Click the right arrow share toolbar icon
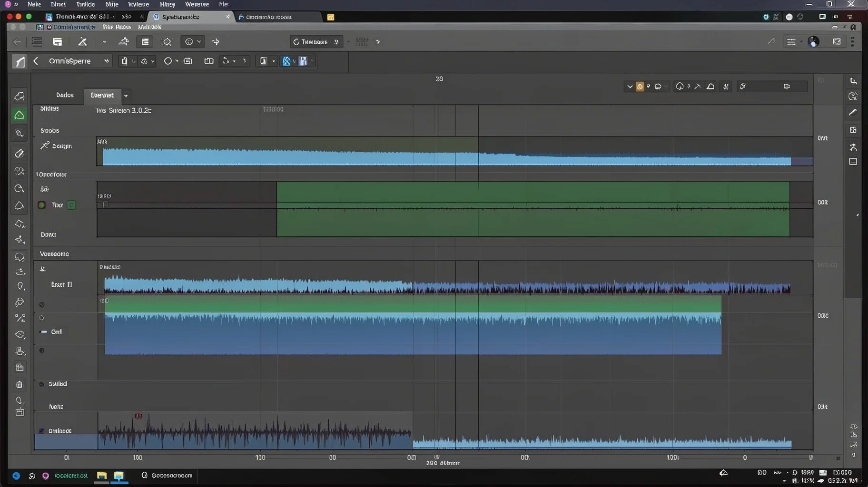The height and width of the screenshot is (487, 868). click(x=216, y=42)
